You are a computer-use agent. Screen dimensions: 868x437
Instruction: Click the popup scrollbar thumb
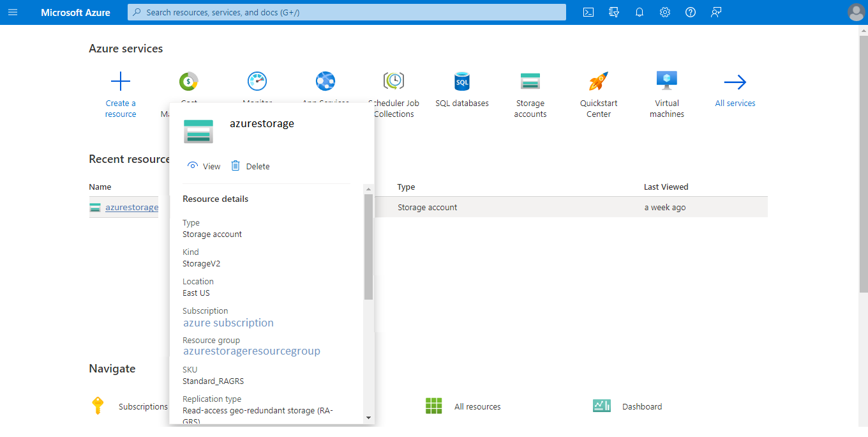pos(368,247)
